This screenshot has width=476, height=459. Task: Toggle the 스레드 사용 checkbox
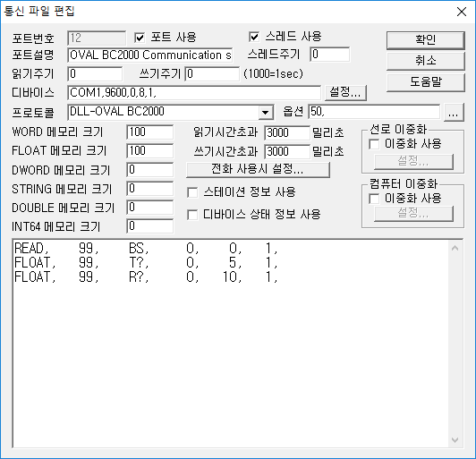pos(254,37)
